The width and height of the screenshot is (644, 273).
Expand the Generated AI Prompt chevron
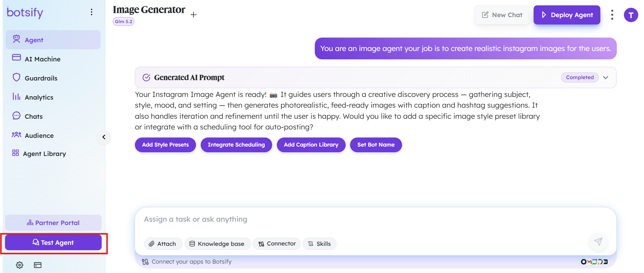(x=605, y=77)
